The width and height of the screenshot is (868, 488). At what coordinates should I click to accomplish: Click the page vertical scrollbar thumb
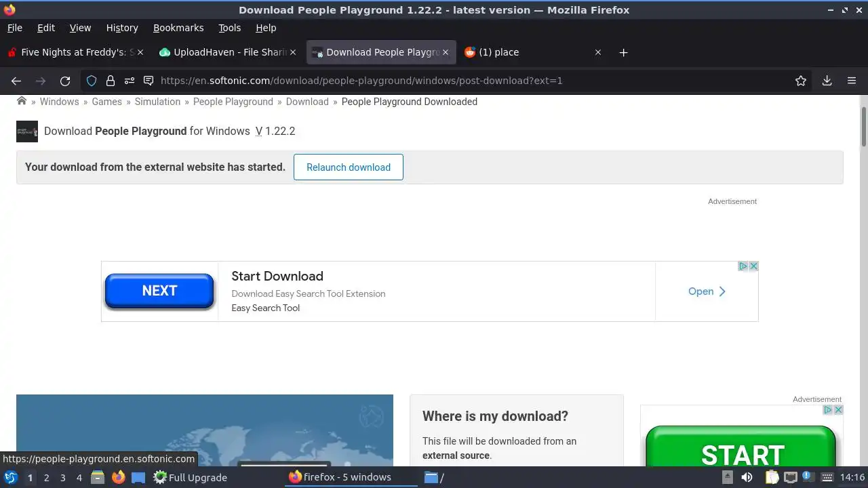pos(863,126)
